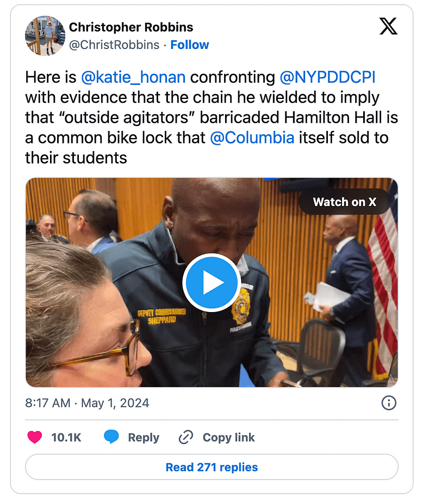Screen dimensions: 435x504
Task: Click the Reply text label
Action: coord(144,438)
